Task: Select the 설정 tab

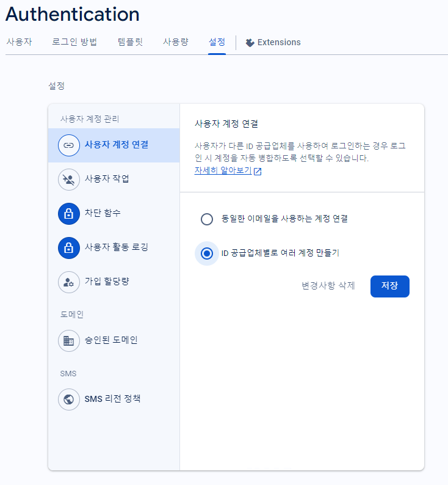Action: click(x=217, y=42)
